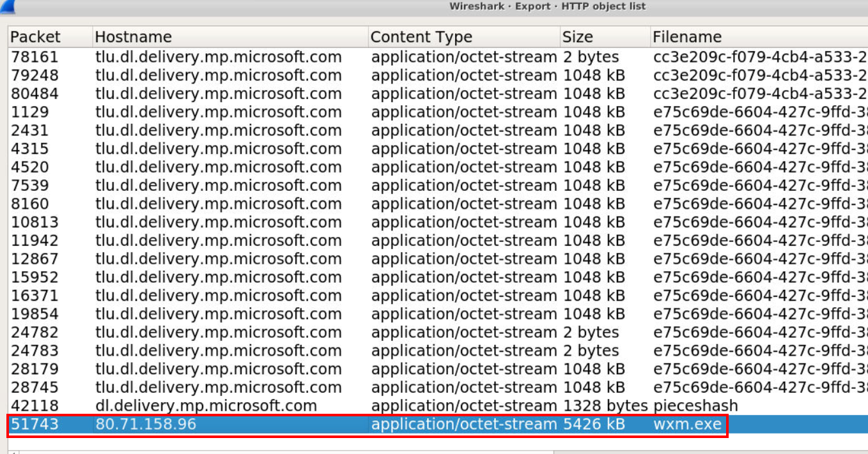Click the pieceshash filename

click(x=695, y=406)
